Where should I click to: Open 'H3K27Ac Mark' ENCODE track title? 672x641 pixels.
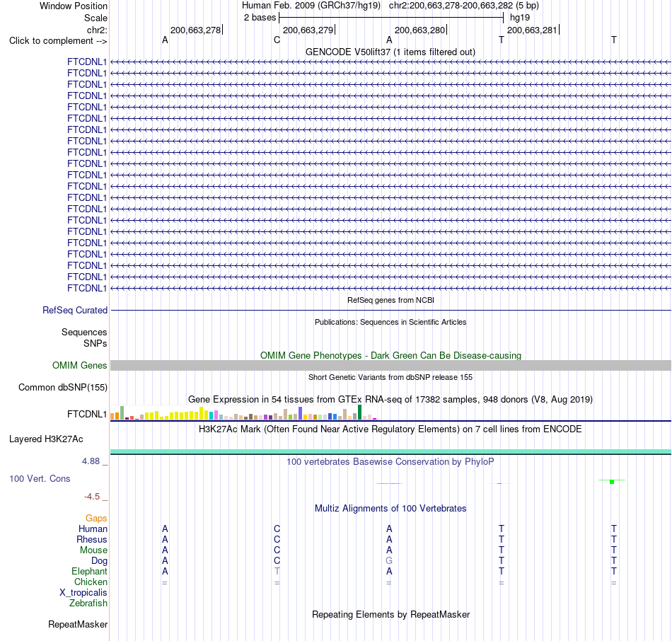tap(390, 429)
